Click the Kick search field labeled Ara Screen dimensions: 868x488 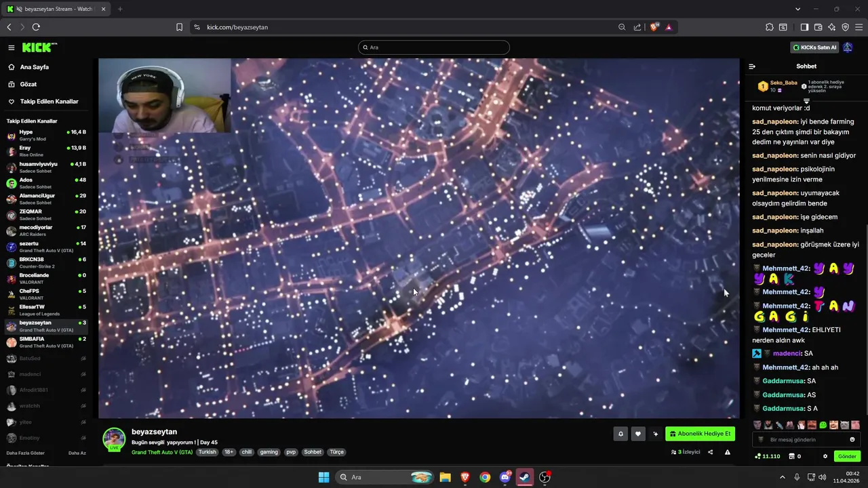(434, 47)
